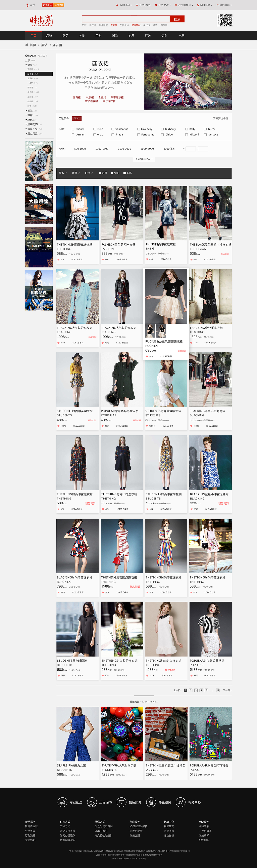
Task: Click heart icon under STUDENTS黑色时尚装
Action: pyautogui.click(x=59, y=676)
